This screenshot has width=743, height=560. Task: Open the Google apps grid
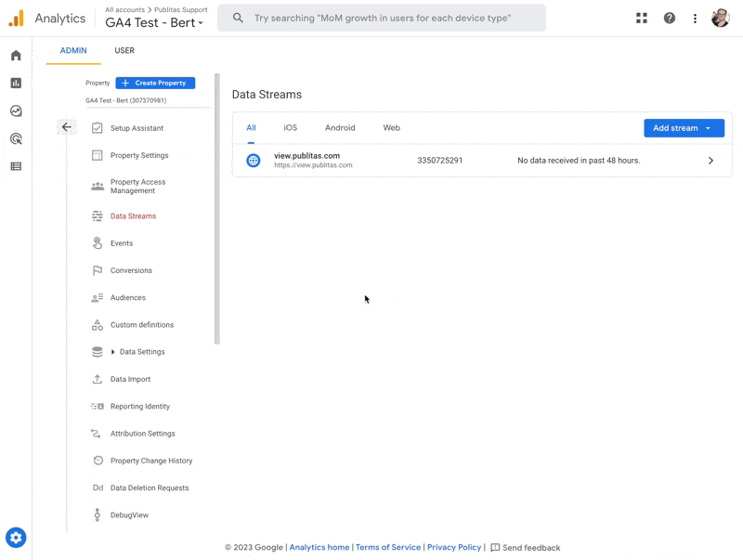pyautogui.click(x=642, y=18)
